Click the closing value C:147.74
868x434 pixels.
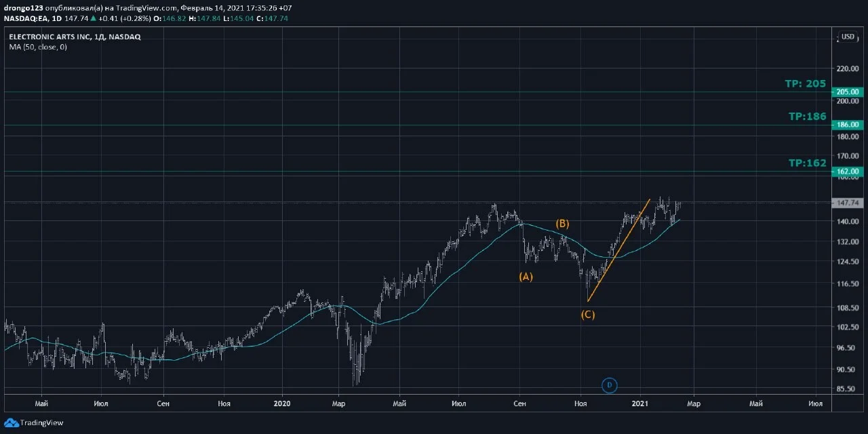click(x=273, y=18)
